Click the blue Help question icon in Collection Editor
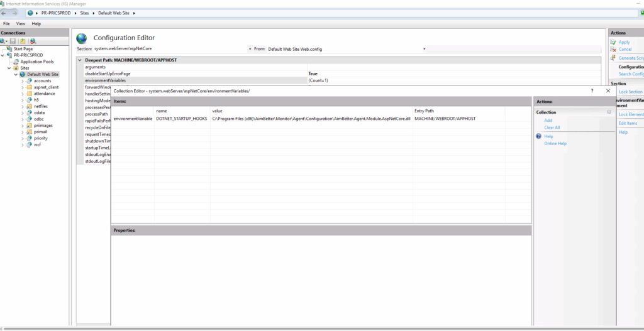This screenshot has width=644, height=331. (539, 136)
